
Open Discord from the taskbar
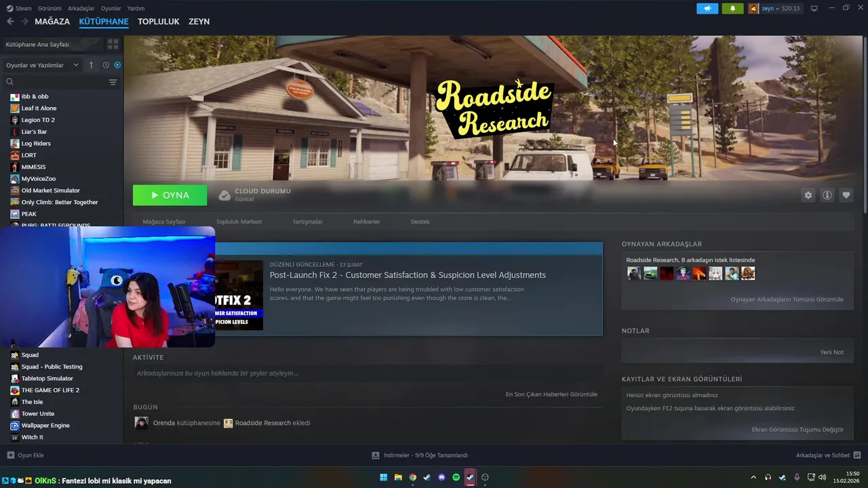coord(441,477)
